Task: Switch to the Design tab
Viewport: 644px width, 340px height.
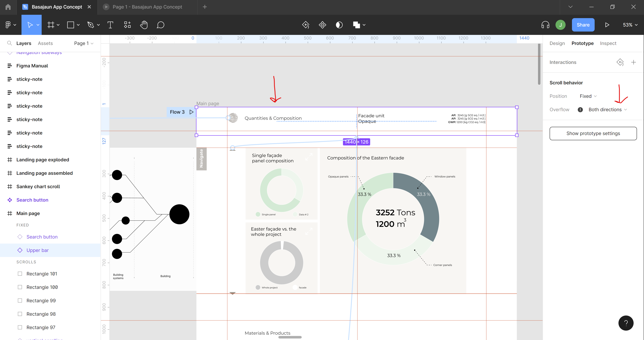Action: (x=557, y=43)
